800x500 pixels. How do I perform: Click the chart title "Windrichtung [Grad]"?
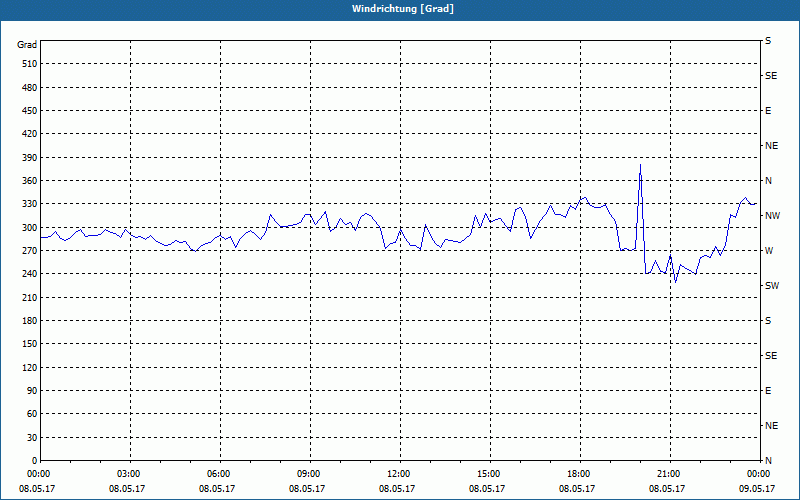[x=403, y=9]
